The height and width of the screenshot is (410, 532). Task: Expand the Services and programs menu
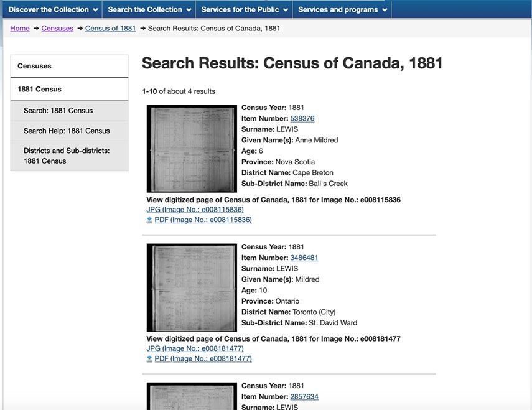pyautogui.click(x=342, y=9)
